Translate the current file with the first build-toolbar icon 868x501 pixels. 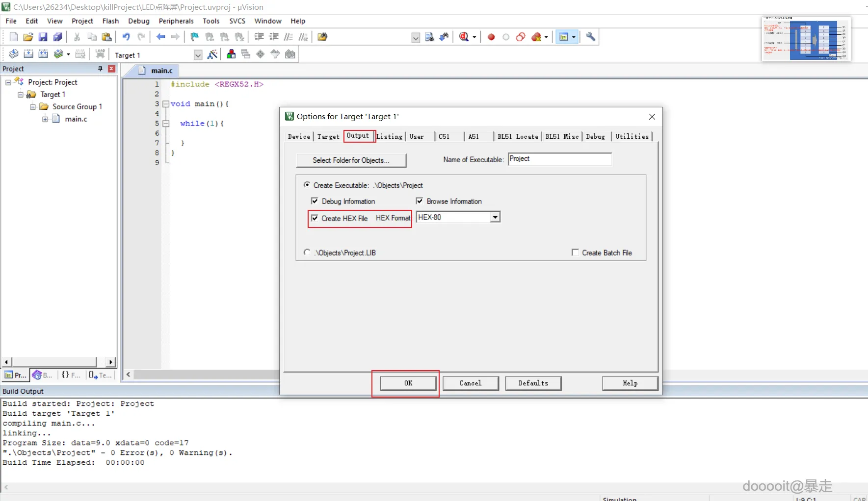14,54
